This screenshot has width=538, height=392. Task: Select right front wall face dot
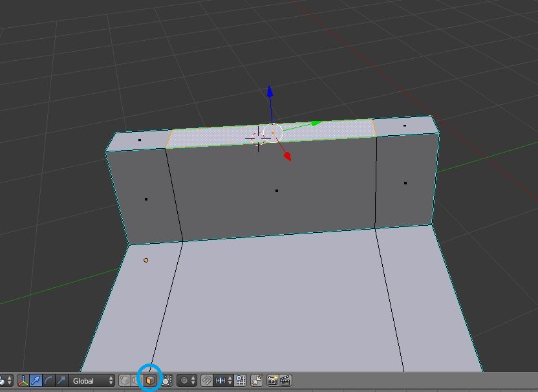[x=405, y=183]
